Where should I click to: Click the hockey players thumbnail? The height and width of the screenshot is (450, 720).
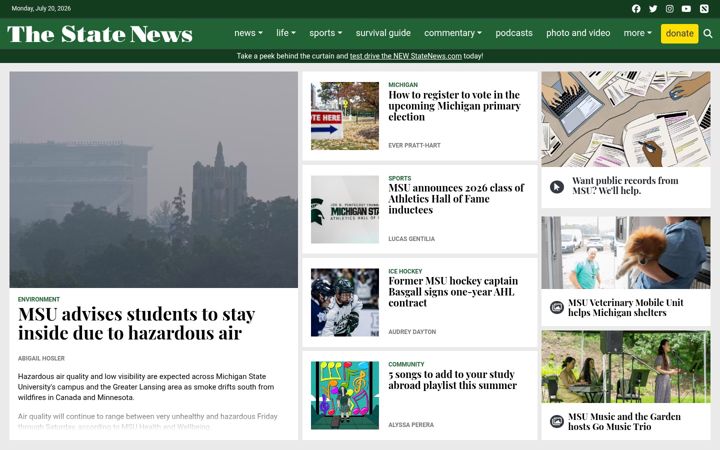[x=345, y=303]
